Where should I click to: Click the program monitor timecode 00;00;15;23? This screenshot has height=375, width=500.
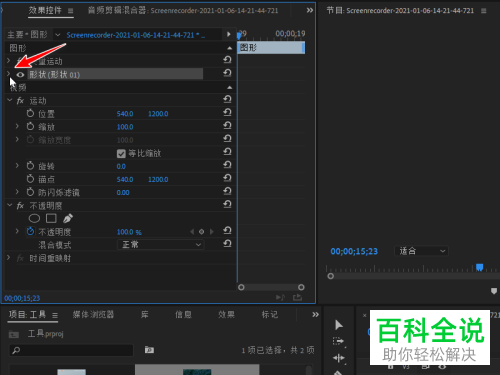pyautogui.click(x=354, y=251)
